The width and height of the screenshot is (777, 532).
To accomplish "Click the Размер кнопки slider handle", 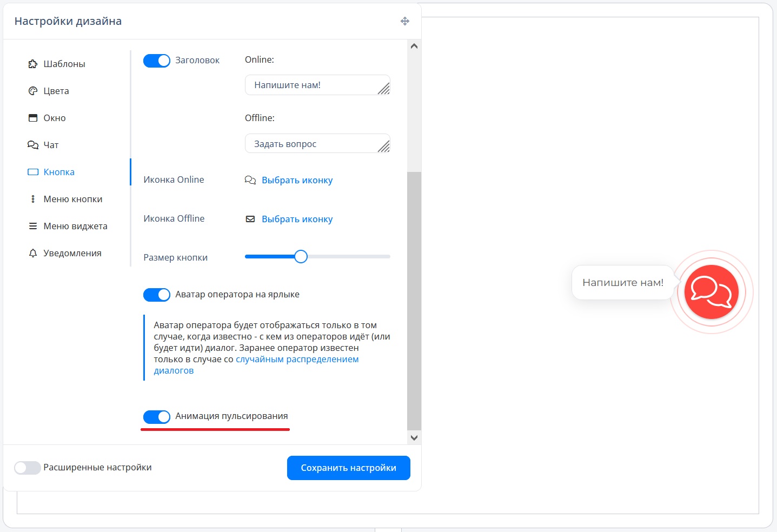I will click(301, 257).
